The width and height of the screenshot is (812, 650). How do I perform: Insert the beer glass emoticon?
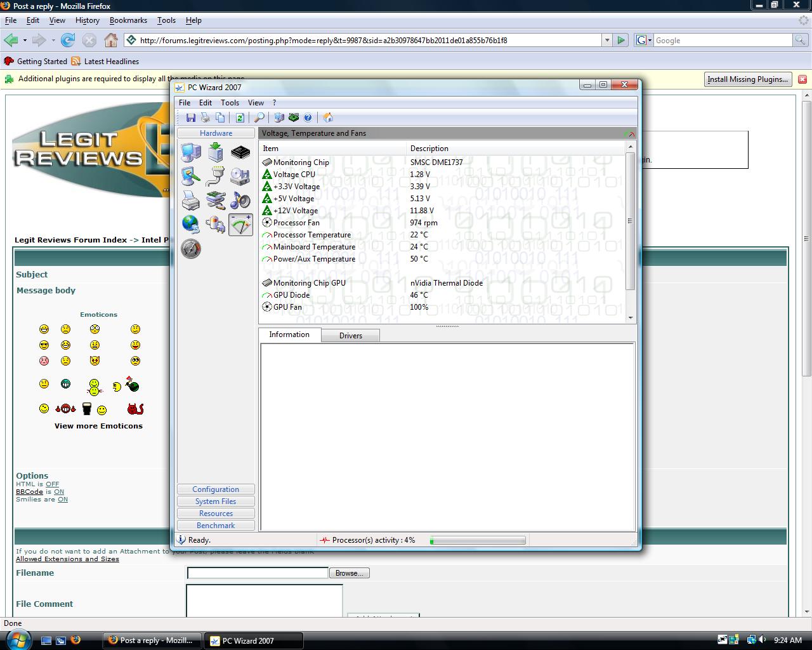coord(87,409)
